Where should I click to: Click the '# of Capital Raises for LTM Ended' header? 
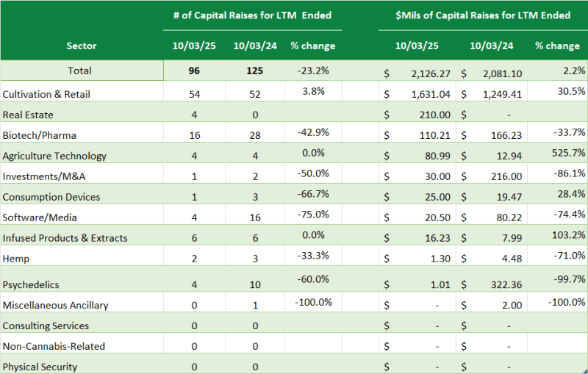click(x=247, y=15)
